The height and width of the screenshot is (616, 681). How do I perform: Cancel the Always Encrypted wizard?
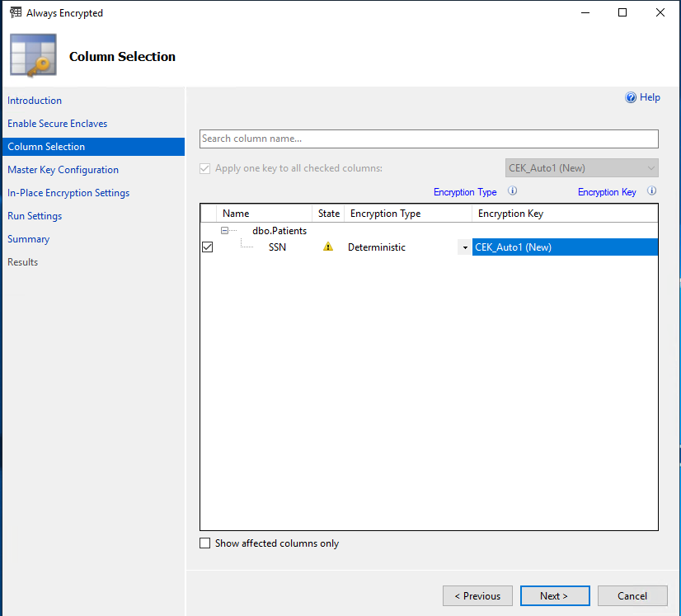pos(632,595)
